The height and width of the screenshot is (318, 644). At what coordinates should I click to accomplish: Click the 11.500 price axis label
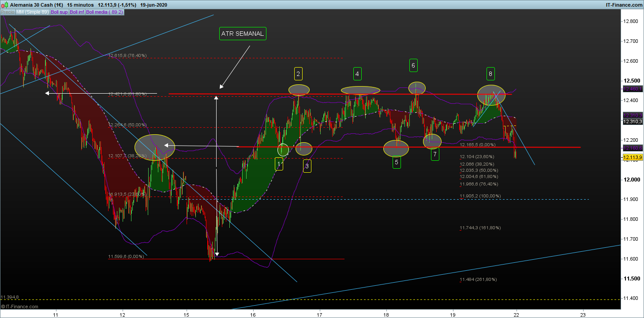(x=632, y=279)
